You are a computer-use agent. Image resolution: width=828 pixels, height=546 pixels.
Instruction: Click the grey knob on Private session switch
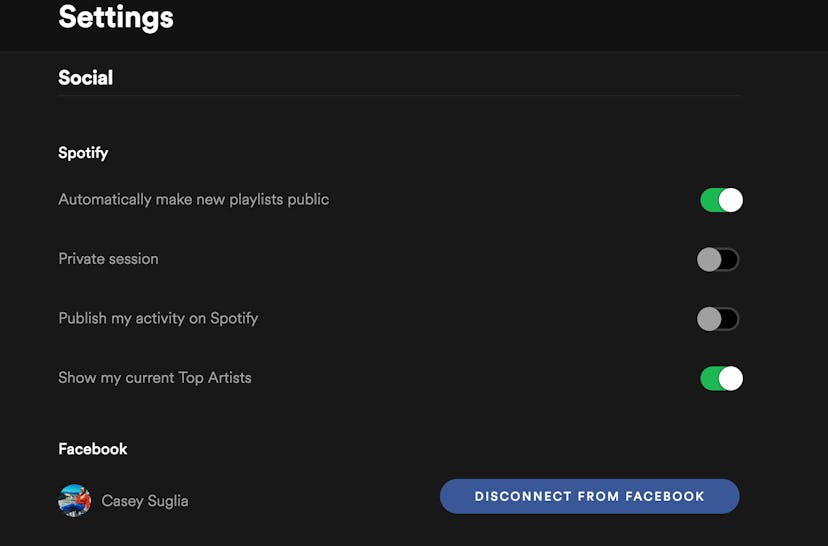coord(709,260)
